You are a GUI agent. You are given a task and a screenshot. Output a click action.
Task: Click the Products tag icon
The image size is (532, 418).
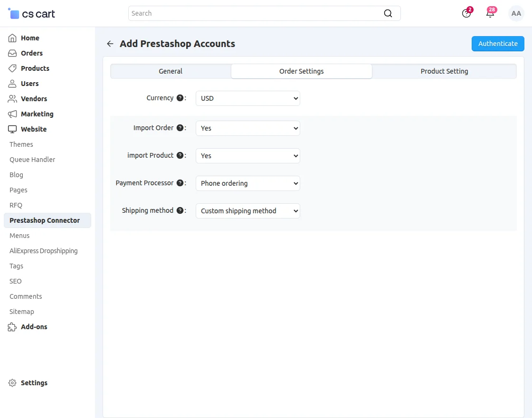click(x=11, y=68)
